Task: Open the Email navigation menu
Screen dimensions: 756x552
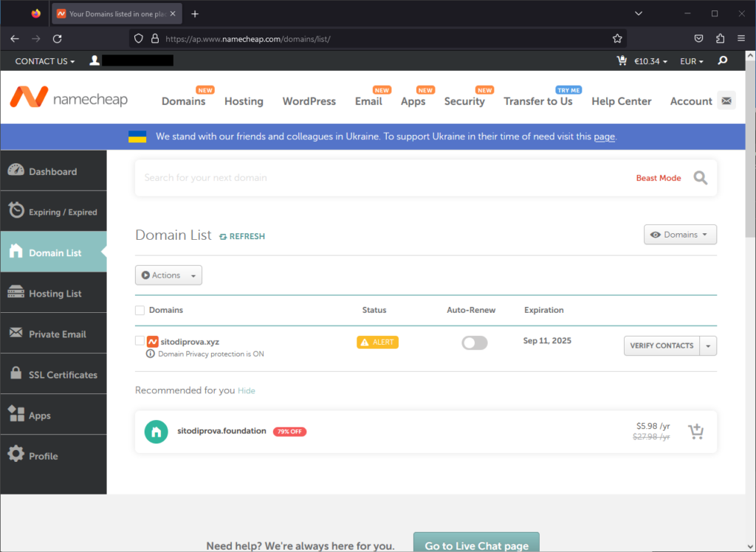Action: (x=368, y=101)
